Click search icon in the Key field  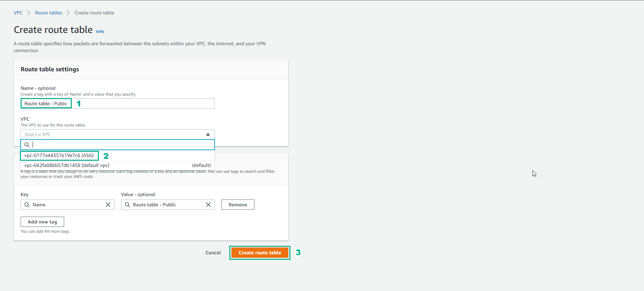pos(27,205)
